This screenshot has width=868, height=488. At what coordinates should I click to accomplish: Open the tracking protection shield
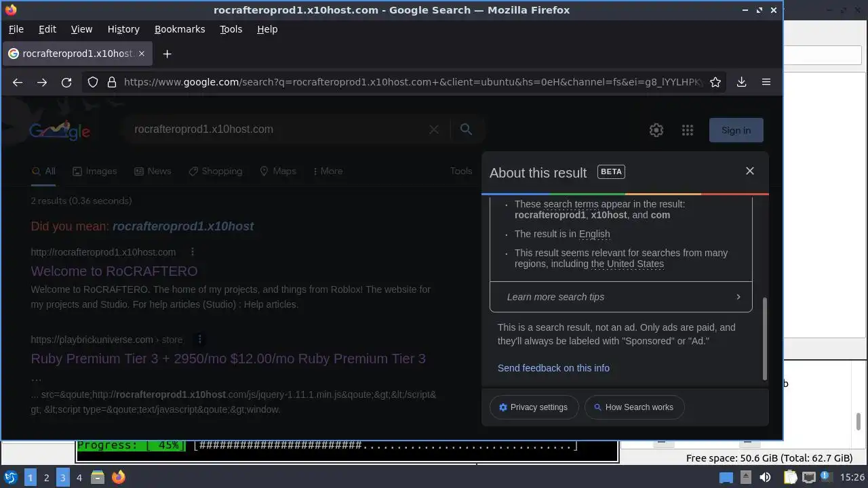tap(93, 82)
